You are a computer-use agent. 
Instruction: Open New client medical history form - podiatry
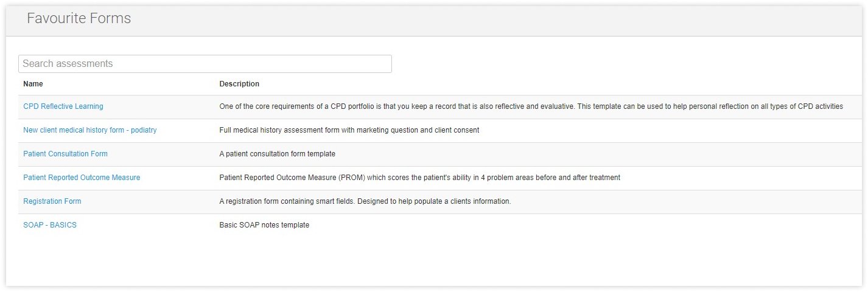tap(89, 130)
